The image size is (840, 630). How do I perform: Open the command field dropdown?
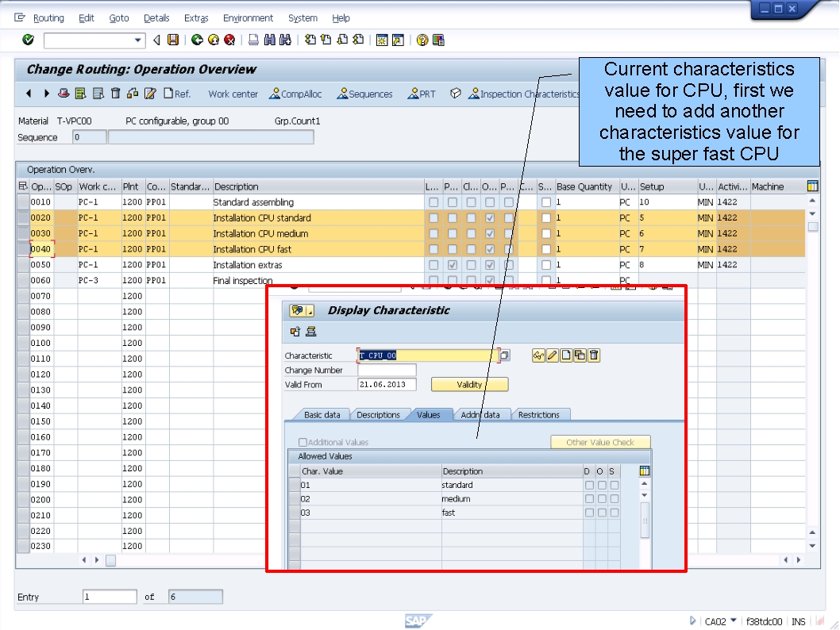137,40
